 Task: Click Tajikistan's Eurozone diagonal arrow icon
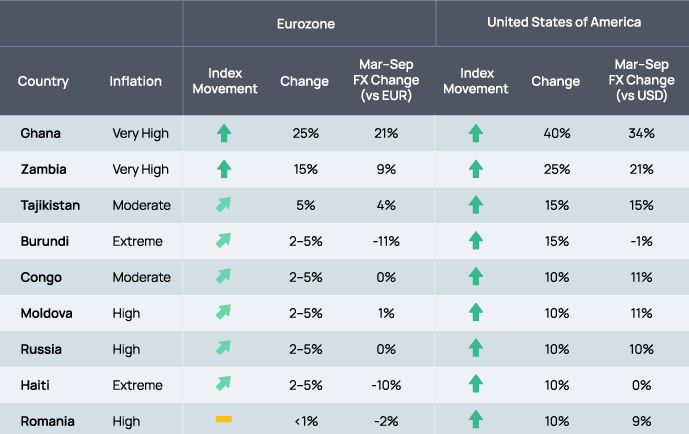[224, 205]
